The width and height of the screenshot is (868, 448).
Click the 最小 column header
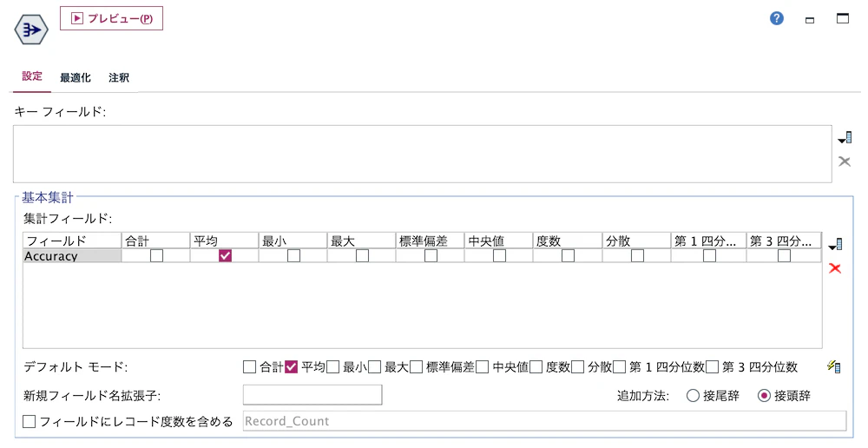point(293,240)
